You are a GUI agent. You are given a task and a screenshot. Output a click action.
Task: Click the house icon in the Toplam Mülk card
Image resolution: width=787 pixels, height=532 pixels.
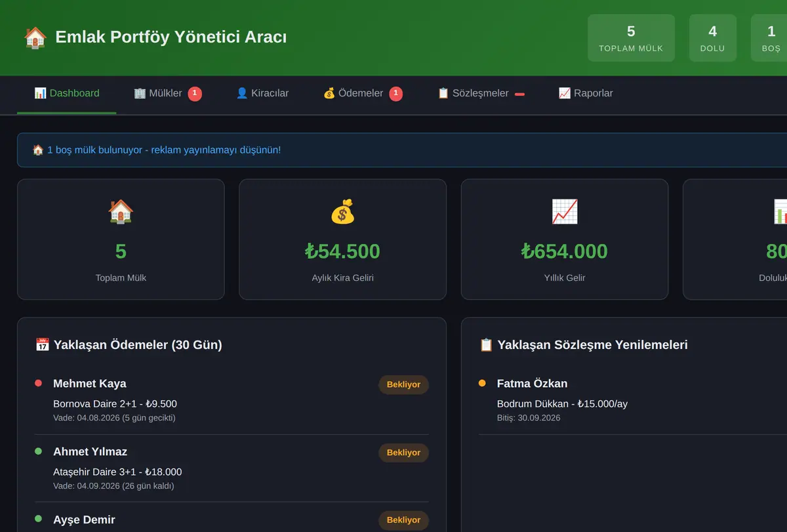pos(121,212)
